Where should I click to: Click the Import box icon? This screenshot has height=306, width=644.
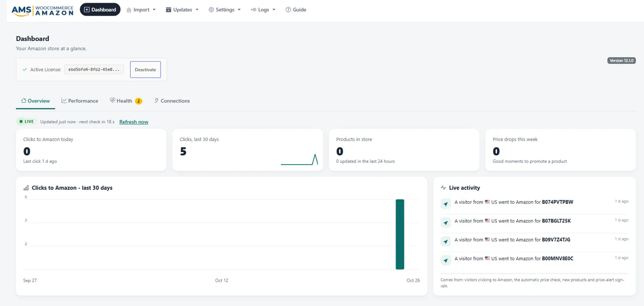129,10
